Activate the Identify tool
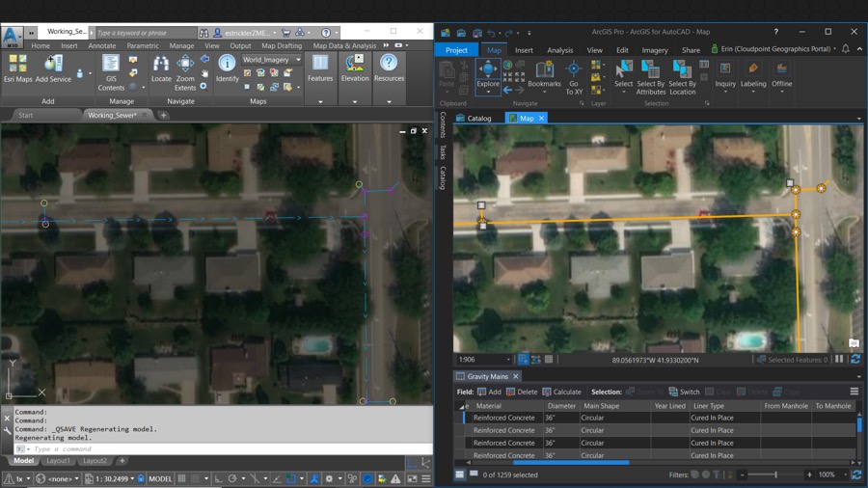Image resolution: width=868 pixels, height=488 pixels. pos(227,68)
